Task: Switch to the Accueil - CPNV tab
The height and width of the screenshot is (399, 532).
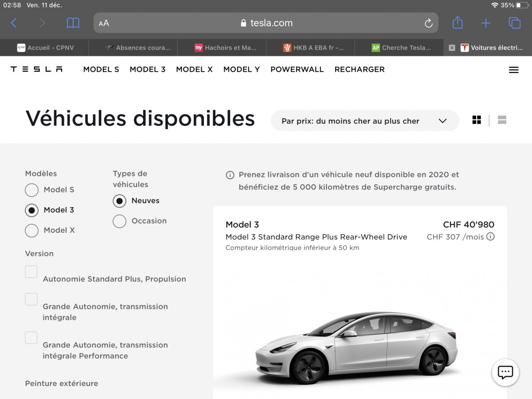Action: click(x=44, y=47)
